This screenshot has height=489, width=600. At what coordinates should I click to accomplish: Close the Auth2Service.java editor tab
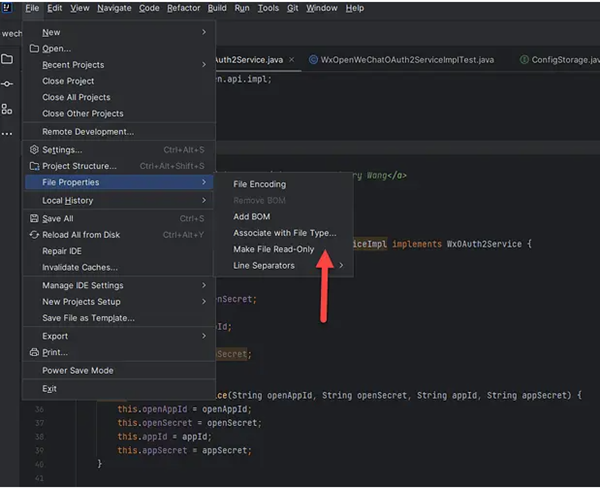[291, 60]
